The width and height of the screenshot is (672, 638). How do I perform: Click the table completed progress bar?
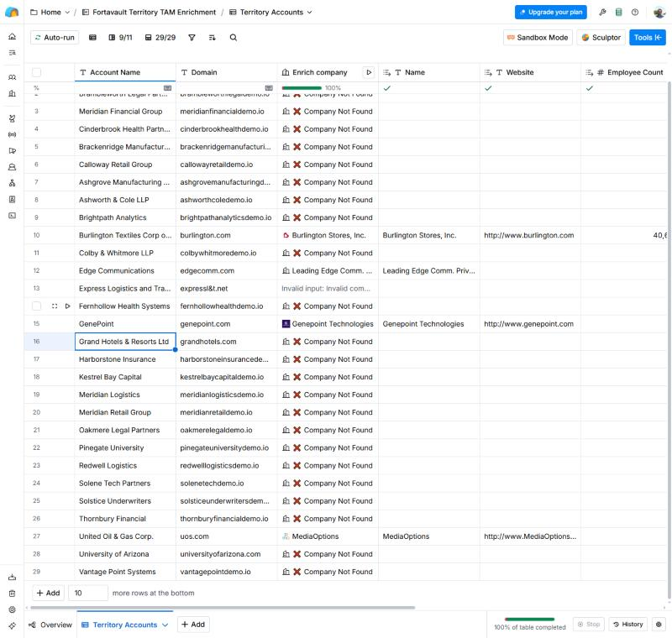[530, 620]
